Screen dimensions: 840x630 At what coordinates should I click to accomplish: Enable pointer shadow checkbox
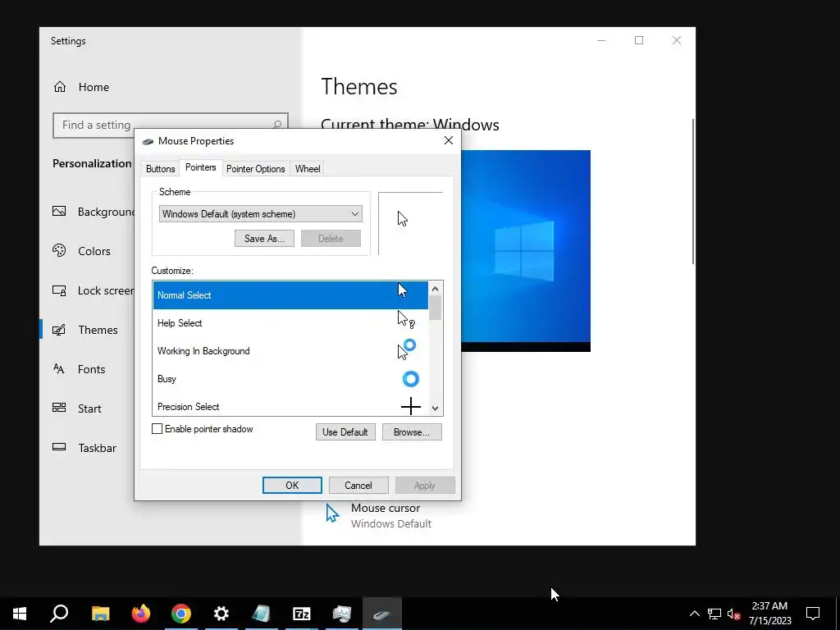[157, 429]
